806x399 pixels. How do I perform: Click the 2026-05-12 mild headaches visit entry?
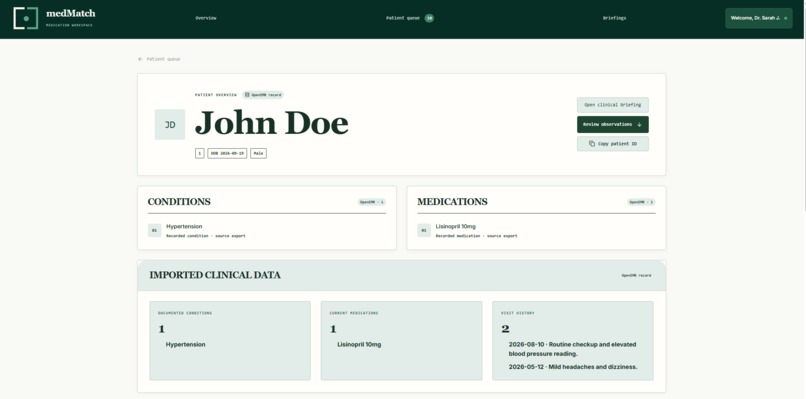(x=573, y=367)
